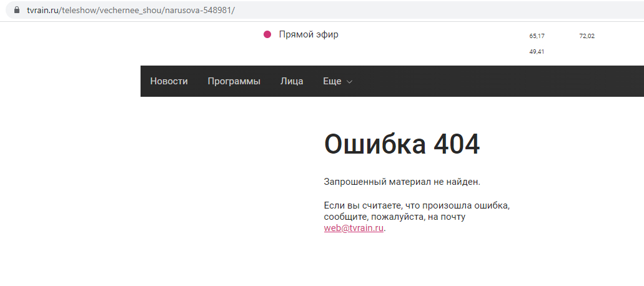The image size is (644, 286).
Task: Click the pink live indicator dot
Action: (267, 34)
